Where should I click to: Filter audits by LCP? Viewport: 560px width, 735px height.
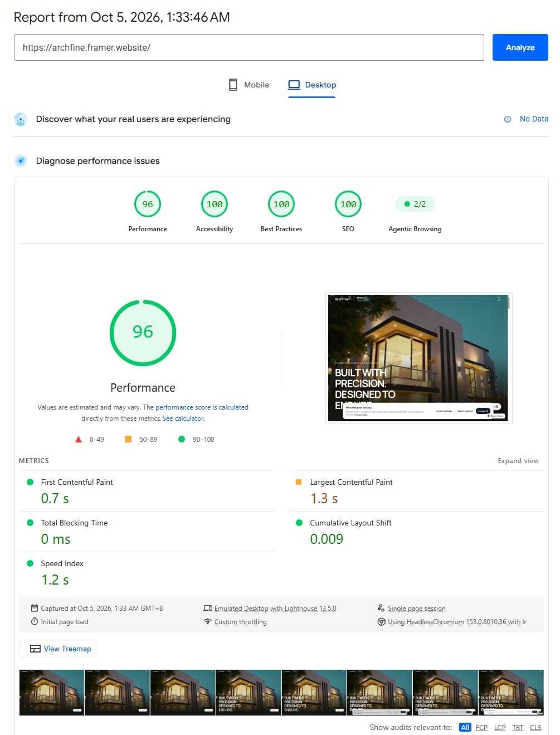(x=500, y=727)
